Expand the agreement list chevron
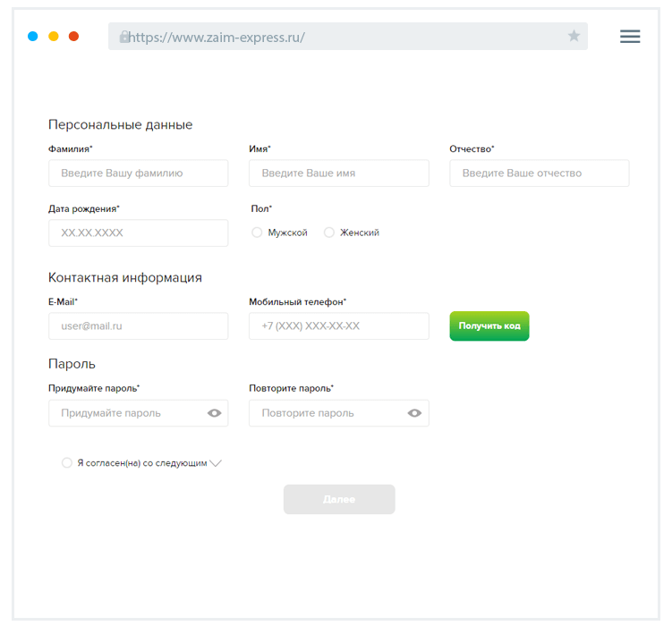 [216, 463]
